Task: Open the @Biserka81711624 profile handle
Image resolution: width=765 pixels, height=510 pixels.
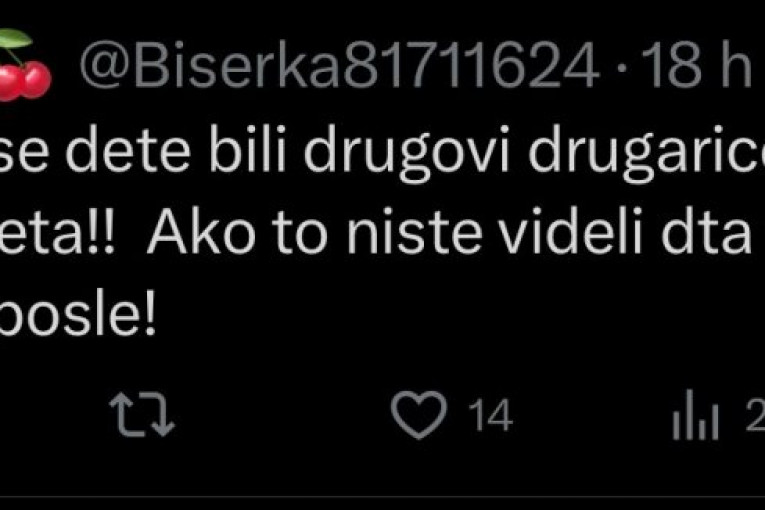Action: coord(339,65)
